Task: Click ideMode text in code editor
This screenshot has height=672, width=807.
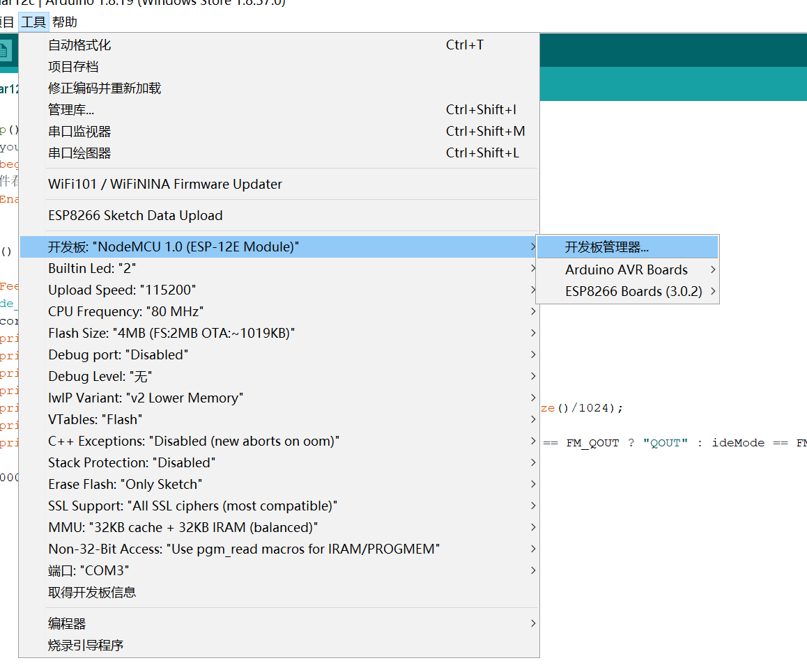Action: pyautogui.click(x=738, y=443)
